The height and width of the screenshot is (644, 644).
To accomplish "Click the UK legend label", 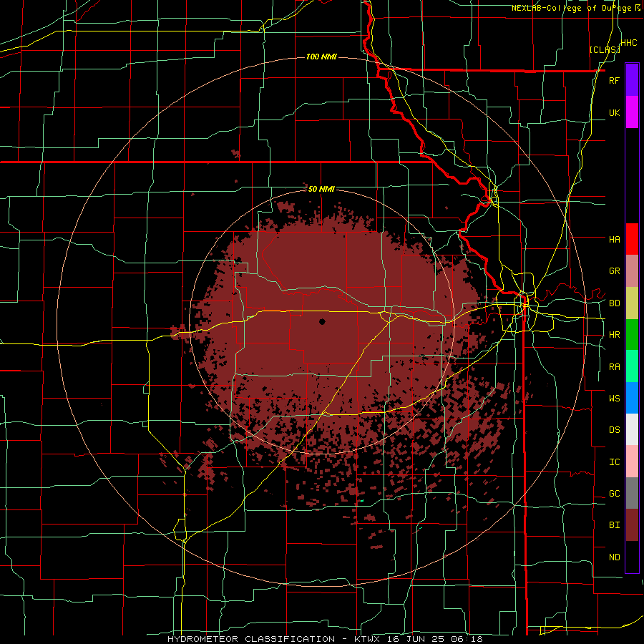I will [614, 112].
